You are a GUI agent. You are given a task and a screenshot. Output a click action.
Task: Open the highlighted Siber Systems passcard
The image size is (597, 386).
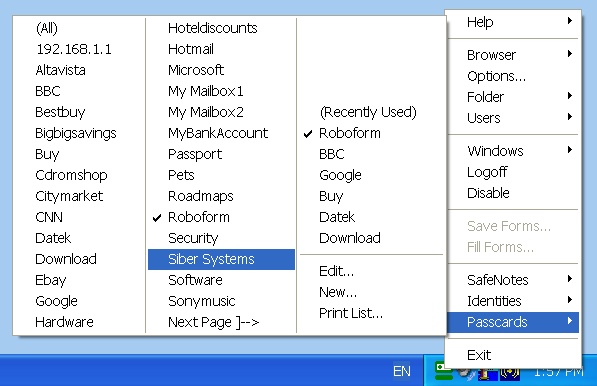pyautogui.click(x=221, y=259)
